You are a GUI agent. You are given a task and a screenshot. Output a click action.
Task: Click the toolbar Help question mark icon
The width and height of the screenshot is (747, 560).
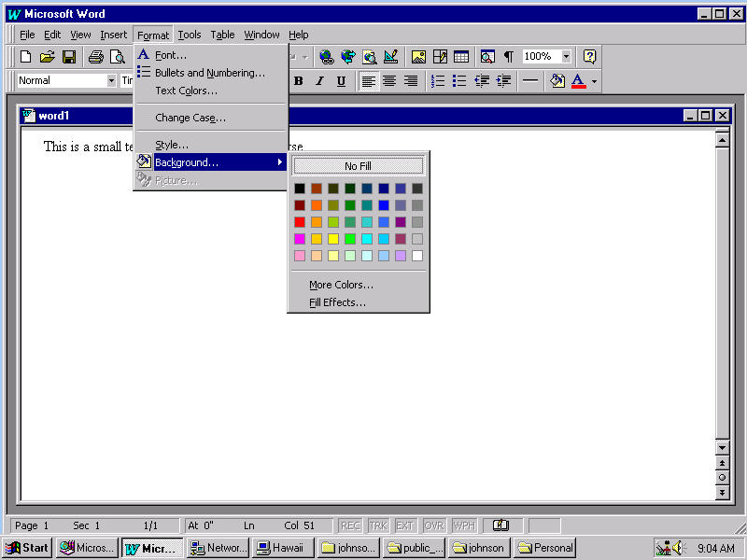point(589,57)
